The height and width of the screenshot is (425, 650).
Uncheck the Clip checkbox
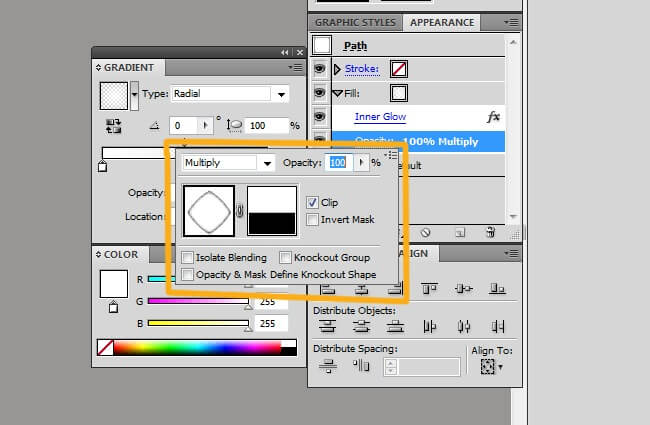point(313,202)
